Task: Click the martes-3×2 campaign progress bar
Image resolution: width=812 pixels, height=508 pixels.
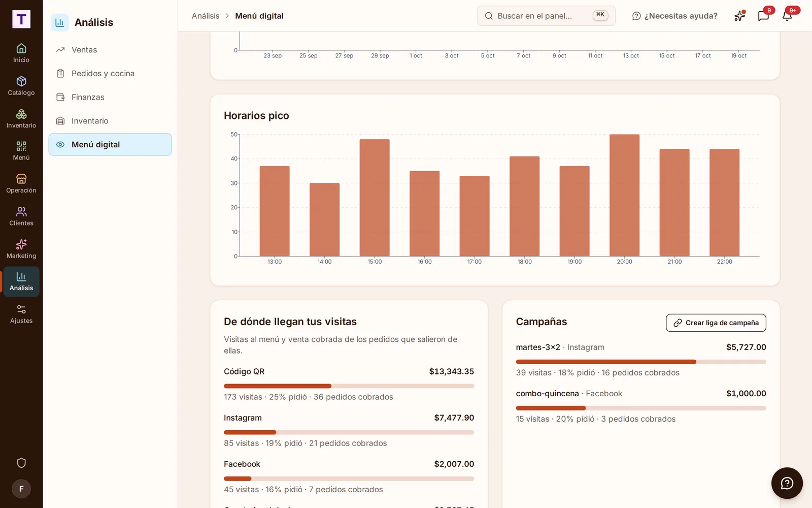Action: coord(641,362)
